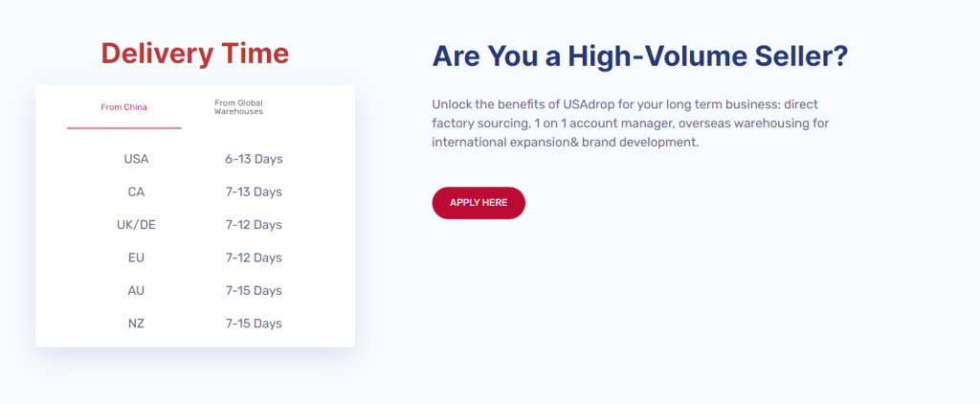Image resolution: width=980 pixels, height=404 pixels.
Task: Click the USAdrop benefits paragraph text
Action: tap(631, 123)
